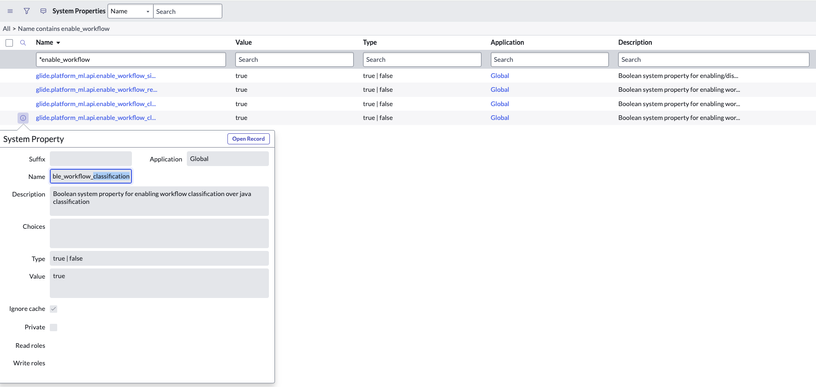
Task: Click the popup Description text area
Action: (159, 201)
